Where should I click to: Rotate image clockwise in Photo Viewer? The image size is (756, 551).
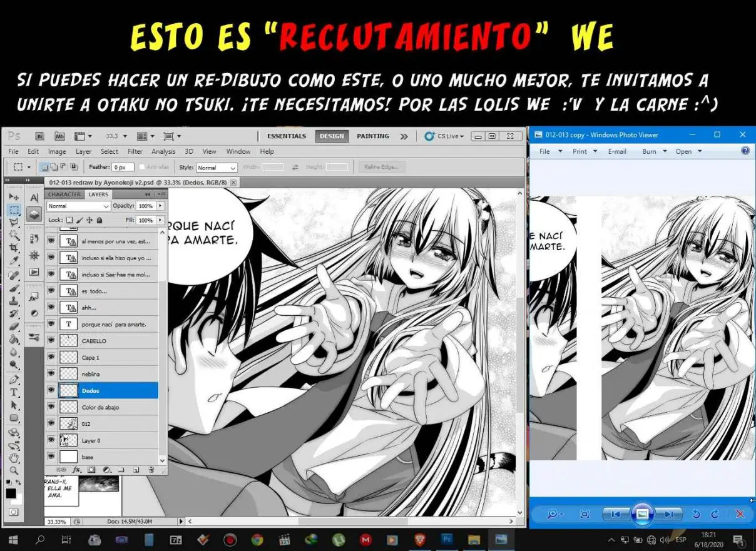pyautogui.click(x=714, y=514)
